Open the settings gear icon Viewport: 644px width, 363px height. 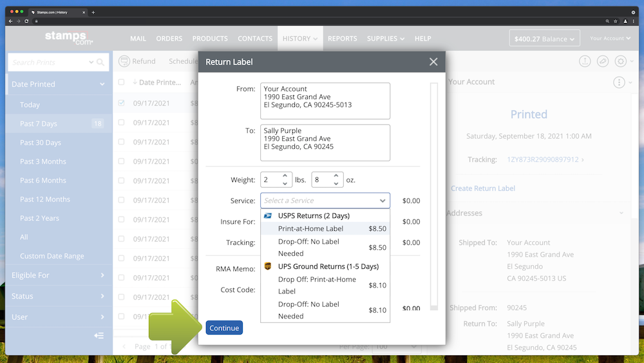coord(620,61)
